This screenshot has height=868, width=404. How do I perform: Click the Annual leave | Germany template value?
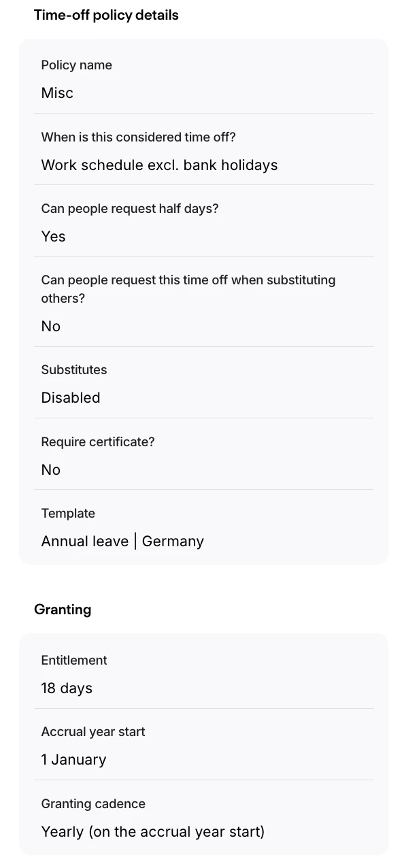(122, 541)
